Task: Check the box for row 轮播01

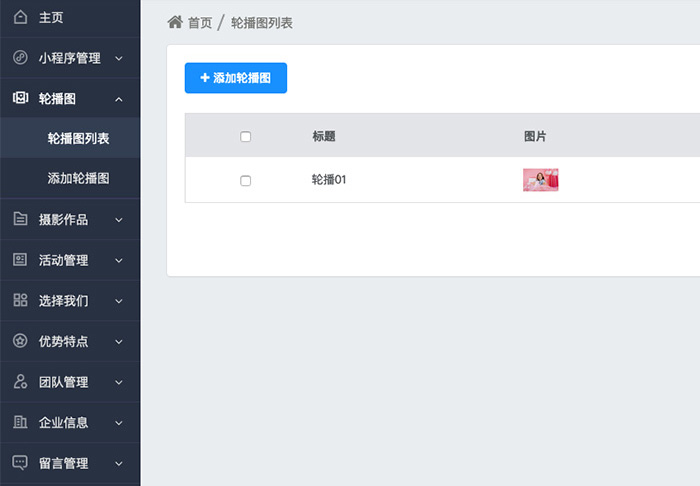Action: [x=246, y=181]
